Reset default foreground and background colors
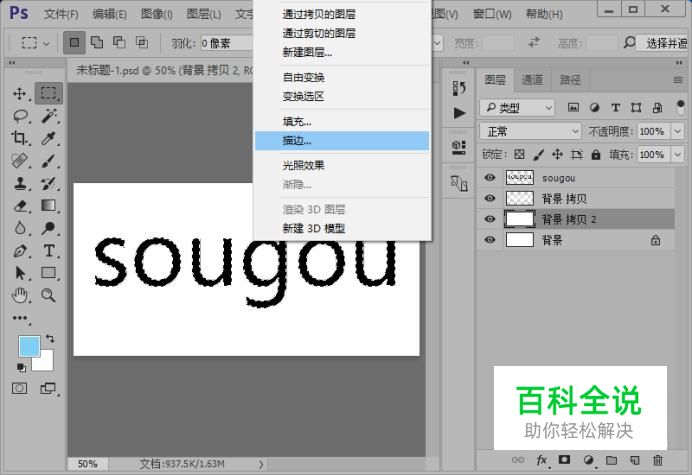692x475 pixels. click(21, 367)
